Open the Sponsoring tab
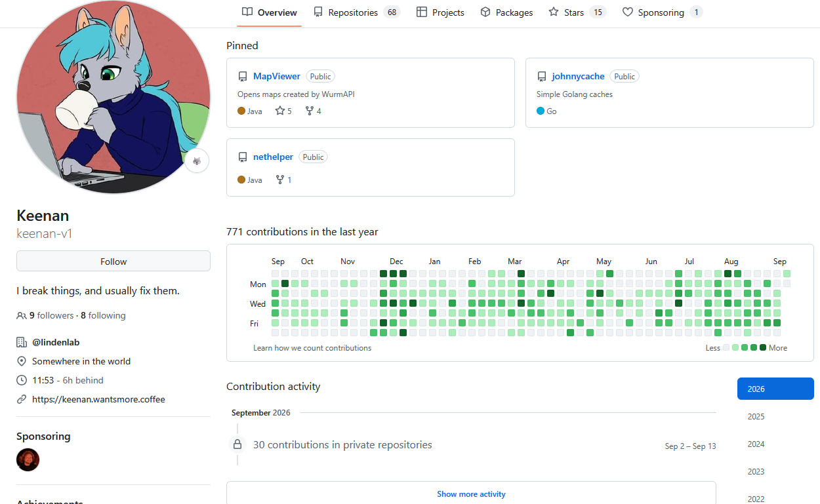Image resolution: width=820 pixels, height=504 pixels. tap(663, 12)
